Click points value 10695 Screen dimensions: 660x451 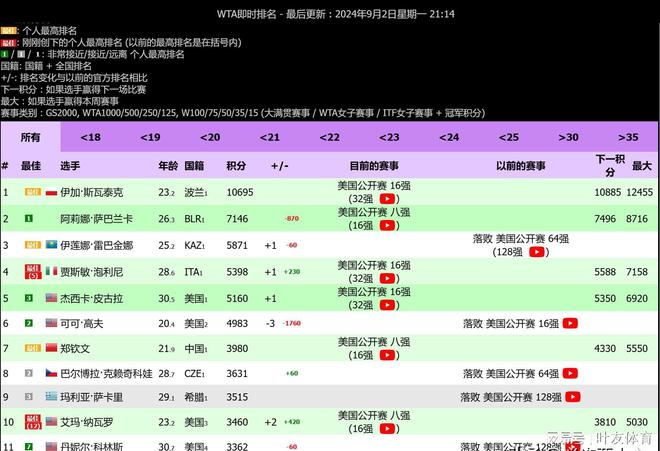[240, 192]
